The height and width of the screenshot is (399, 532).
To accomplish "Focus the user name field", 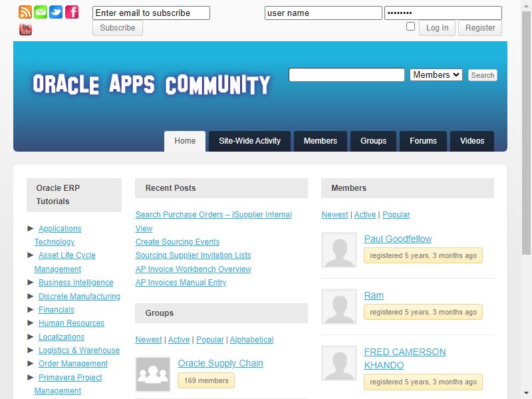I will (x=323, y=13).
